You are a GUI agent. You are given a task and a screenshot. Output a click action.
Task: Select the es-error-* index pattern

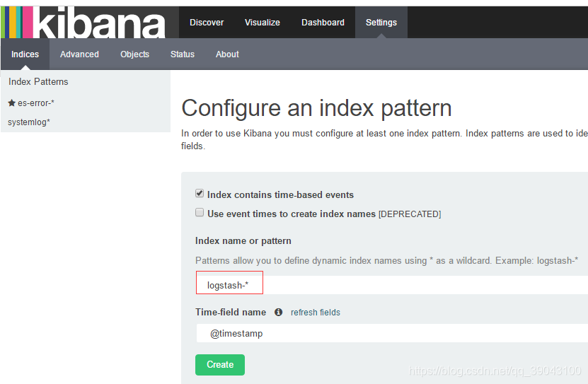coord(36,103)
